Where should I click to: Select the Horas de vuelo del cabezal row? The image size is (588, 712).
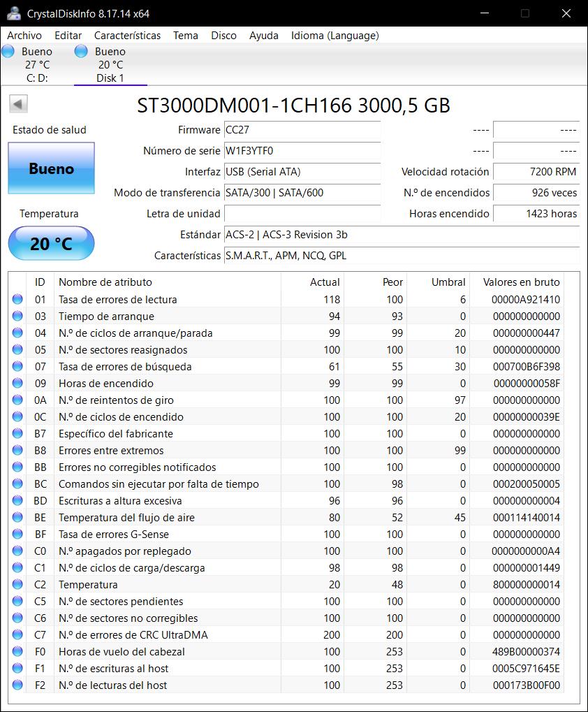286,652
